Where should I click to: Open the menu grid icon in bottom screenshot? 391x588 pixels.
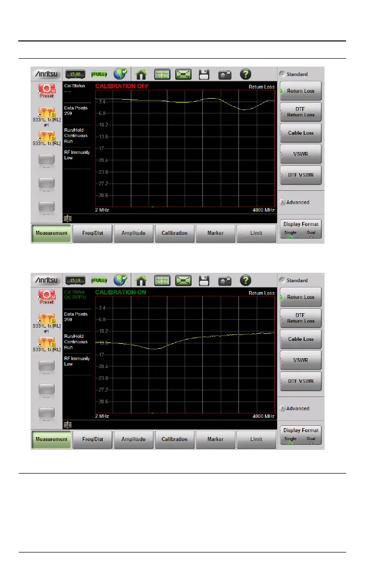pyautogui.click(x=162, y=281)
